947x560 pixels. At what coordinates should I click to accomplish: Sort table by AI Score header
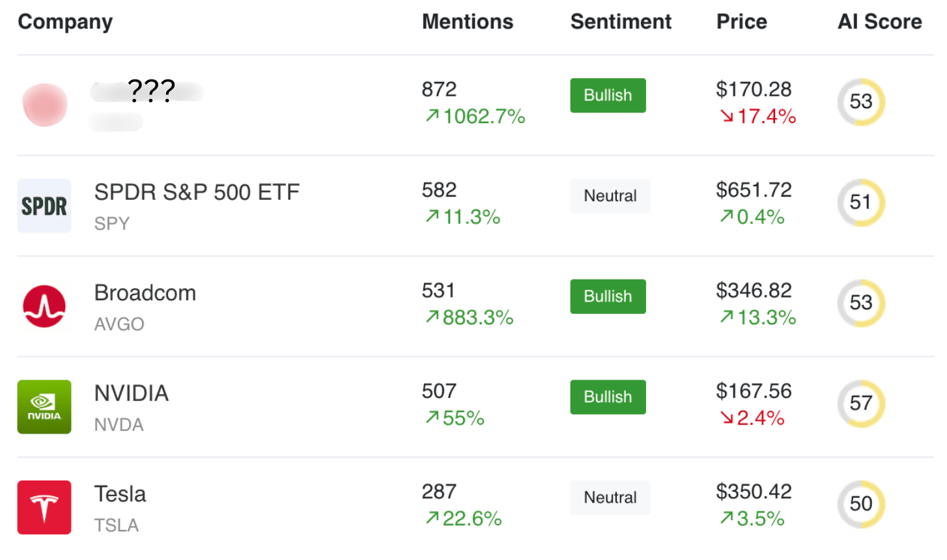pos(879,21)
